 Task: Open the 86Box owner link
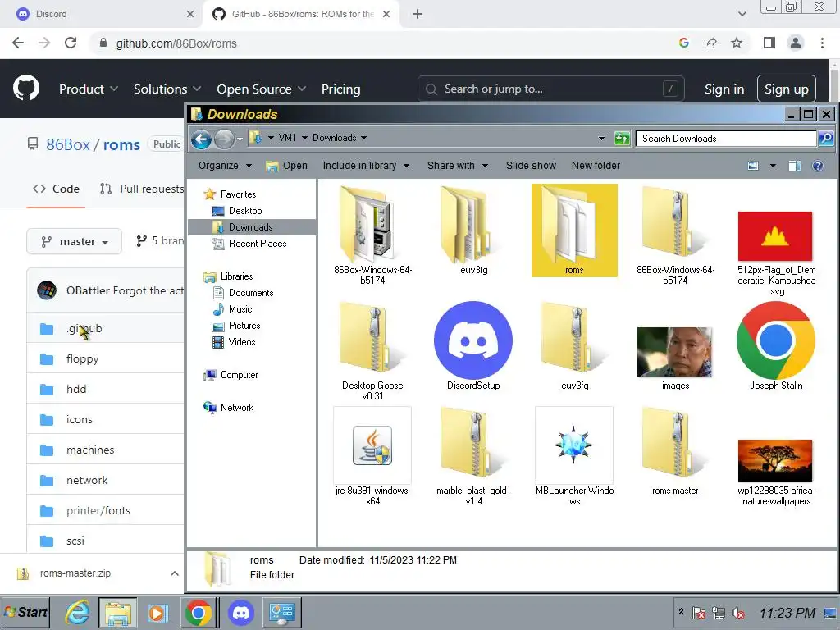tap(68, 144)
